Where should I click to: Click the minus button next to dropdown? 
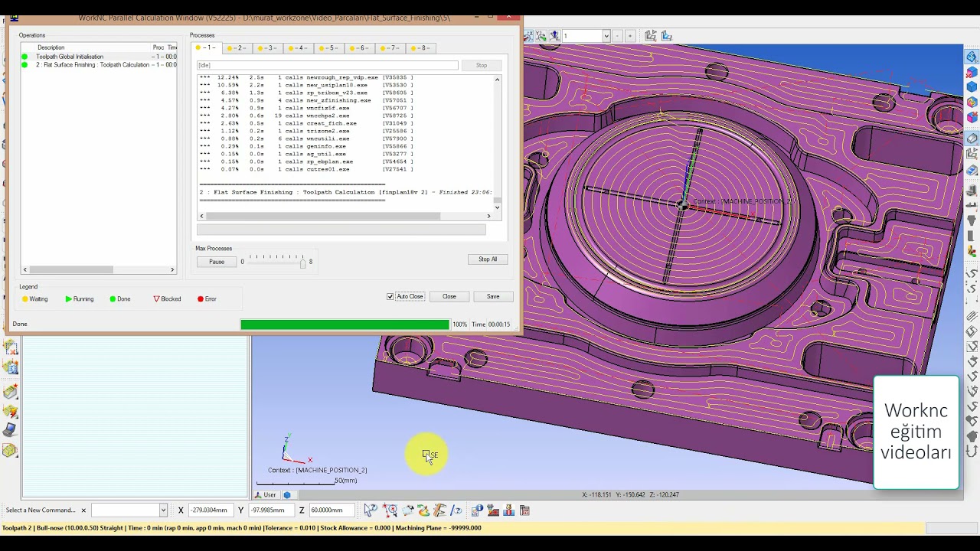(618, 36)
